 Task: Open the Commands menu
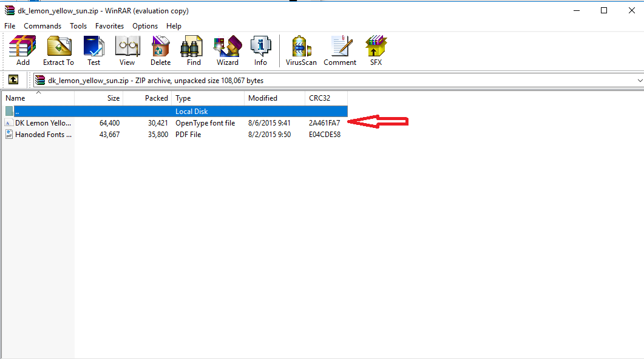(x=42, y=26)
